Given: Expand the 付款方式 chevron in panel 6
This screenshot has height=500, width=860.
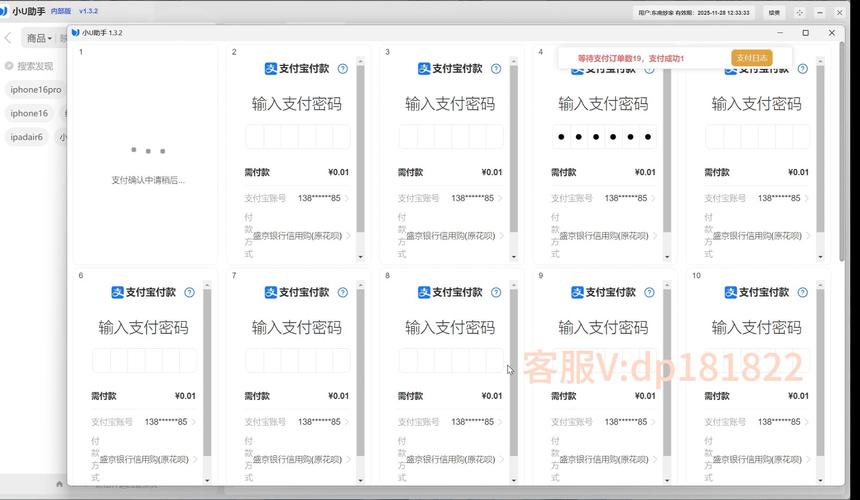Looking at the screenshot, I should [x=195, y=459].
